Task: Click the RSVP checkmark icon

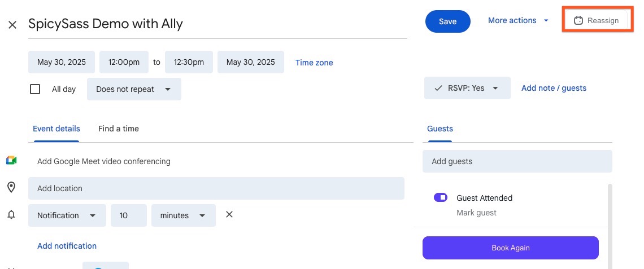Action: click(438, 88)
